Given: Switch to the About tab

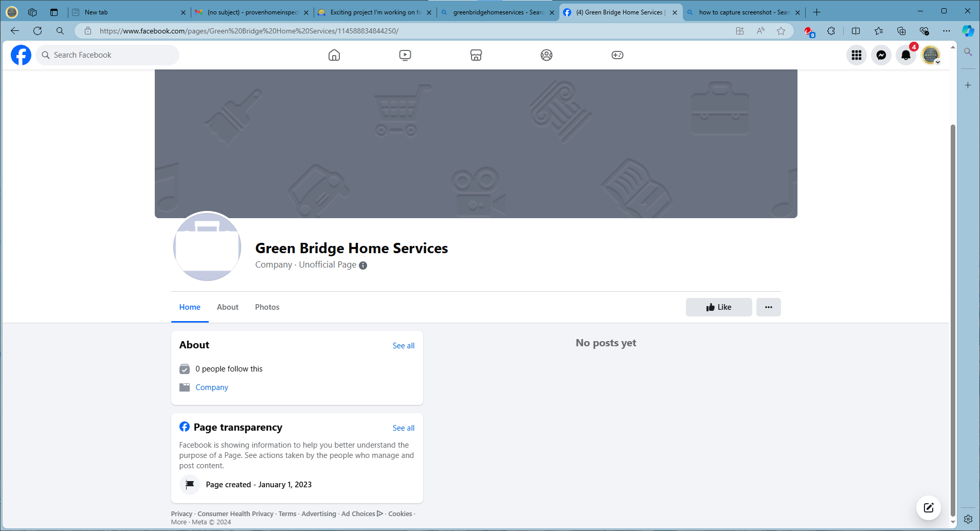Looking at the screenshot, I should pyautogui.click(x=228, y=307).
